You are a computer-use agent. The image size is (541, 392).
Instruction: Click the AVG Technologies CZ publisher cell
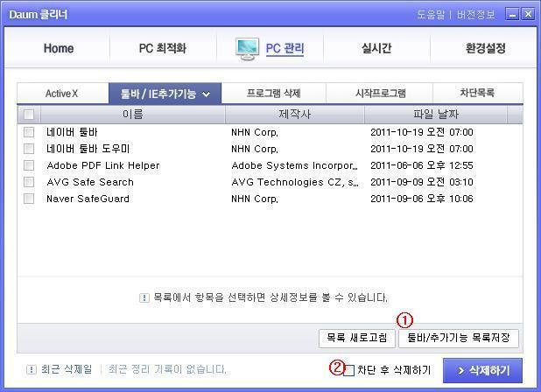click(x=295, y=182)
